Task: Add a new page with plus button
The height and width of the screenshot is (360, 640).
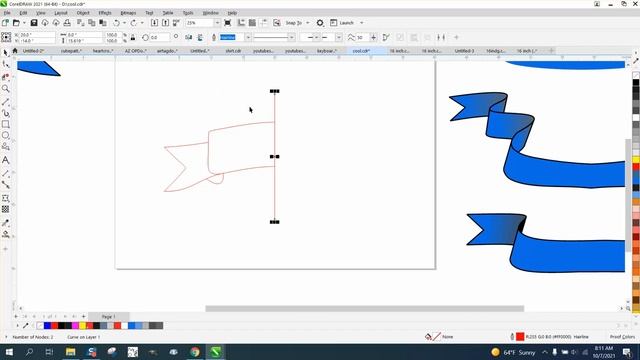Action: [84, 317]
